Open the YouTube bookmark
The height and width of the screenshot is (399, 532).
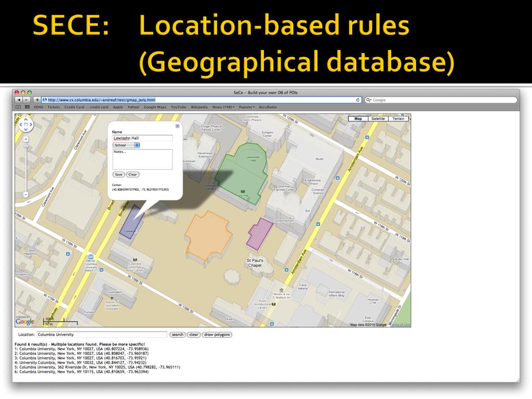tap(179, 107)
